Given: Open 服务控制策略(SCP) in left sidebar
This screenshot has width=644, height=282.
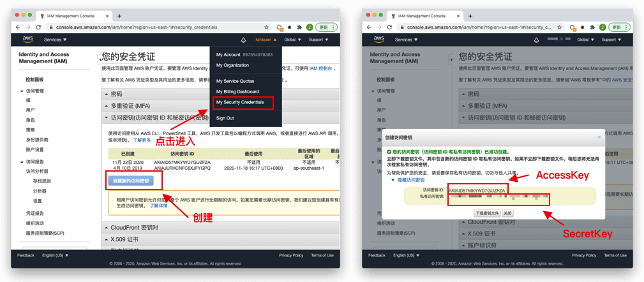Looking at the screenshot, I should tap(45, 234).
